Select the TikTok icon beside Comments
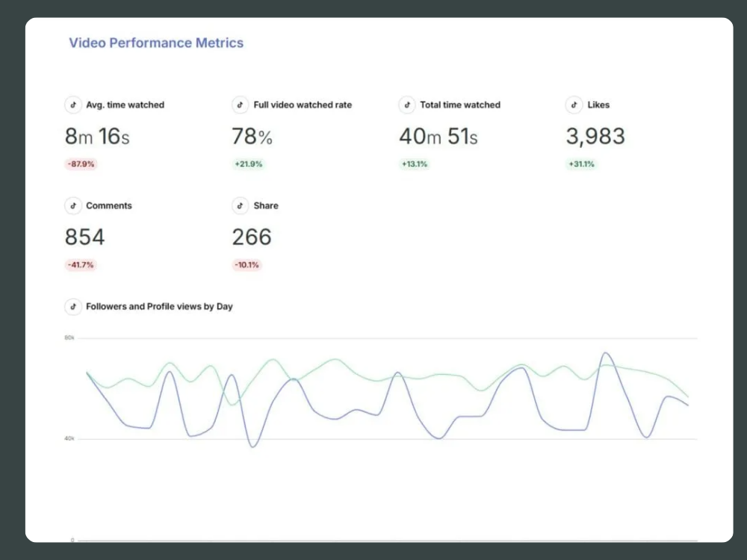Screen dimensions: 747x560 pyautogui.click(x=72, y=205)
